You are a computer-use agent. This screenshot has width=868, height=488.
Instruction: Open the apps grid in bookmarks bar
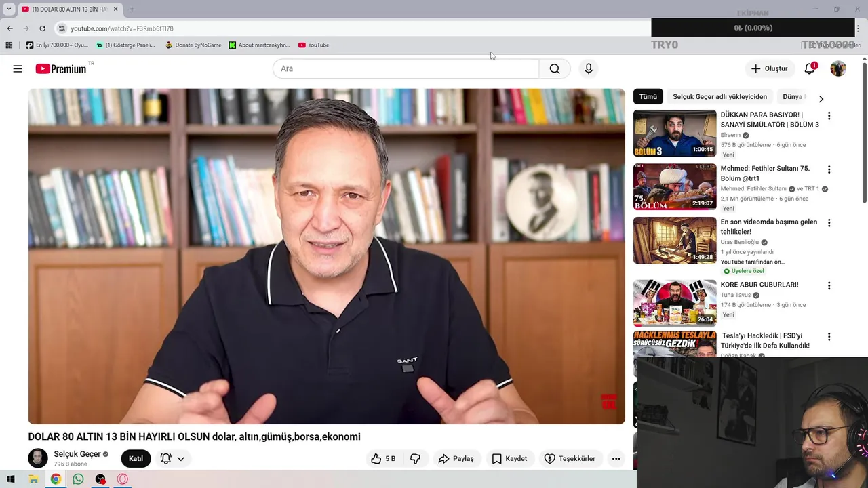tap(9, 45)
